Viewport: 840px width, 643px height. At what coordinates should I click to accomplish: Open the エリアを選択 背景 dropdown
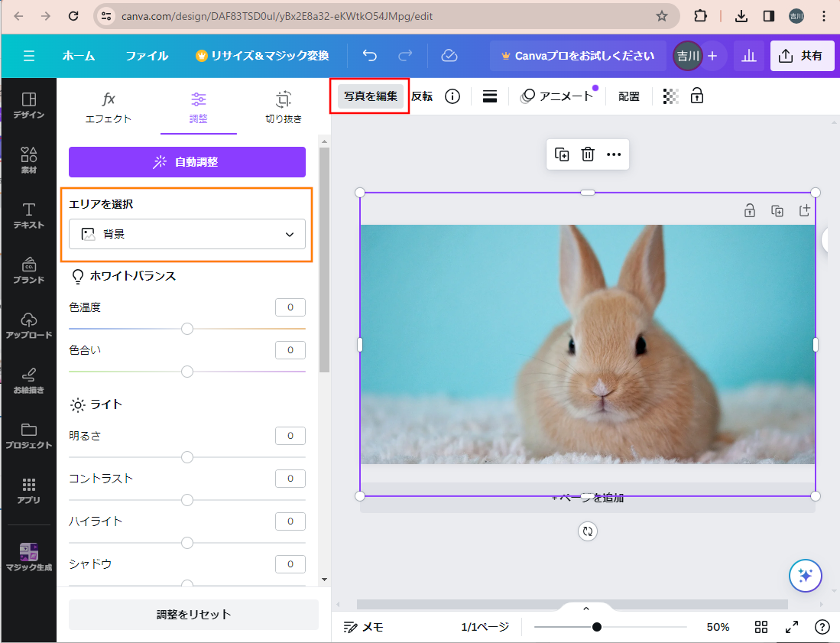click(x=187, y=234)
